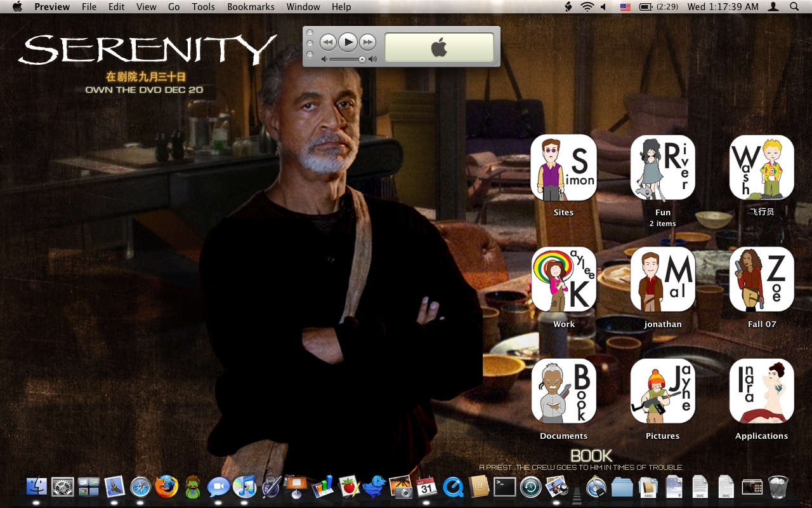Open Mail stamp icon in dock

(x=114, y=487)
